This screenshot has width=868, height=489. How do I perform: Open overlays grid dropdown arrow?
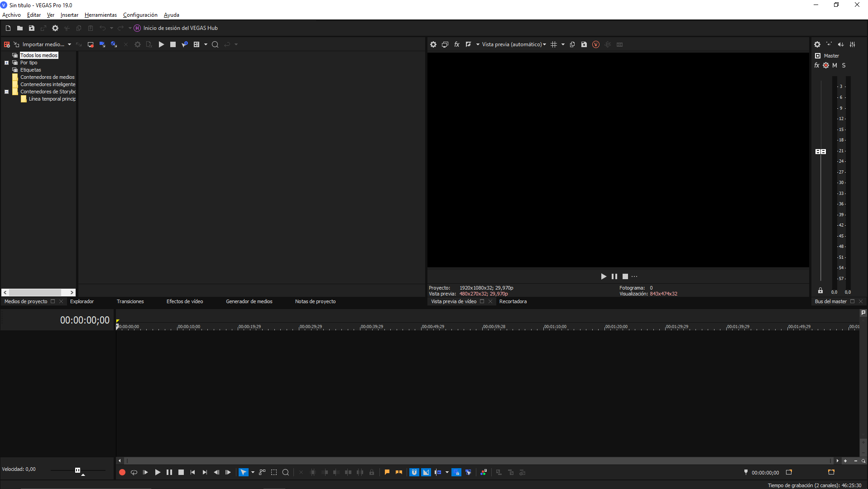tap(563, 44)
